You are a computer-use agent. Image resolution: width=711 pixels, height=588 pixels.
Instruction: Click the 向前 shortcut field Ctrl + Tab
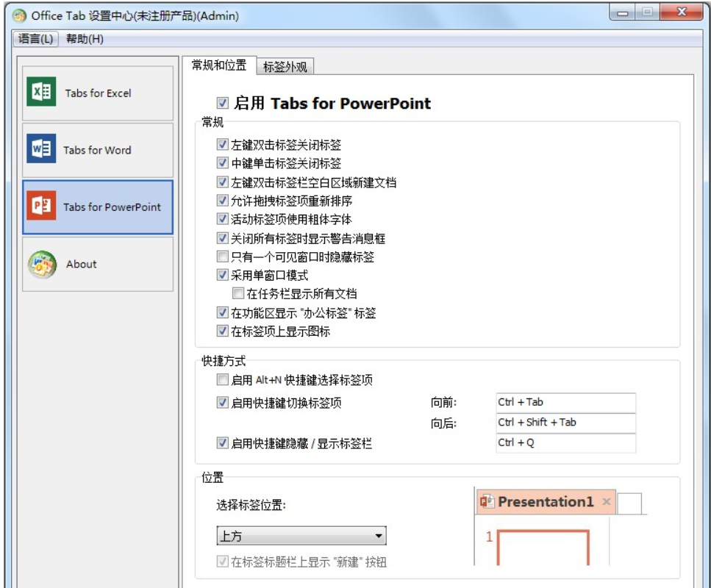point(566,403)
